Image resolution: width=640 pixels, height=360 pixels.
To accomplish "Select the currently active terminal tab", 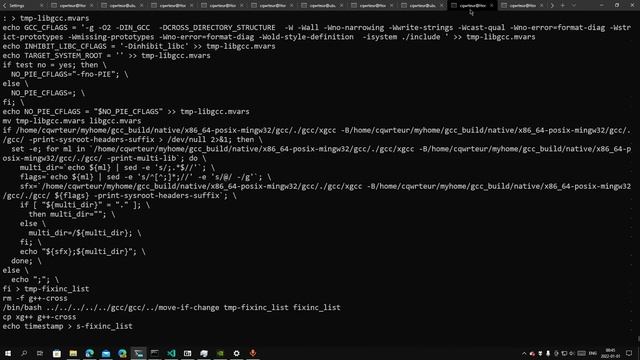I will point(472,6).
